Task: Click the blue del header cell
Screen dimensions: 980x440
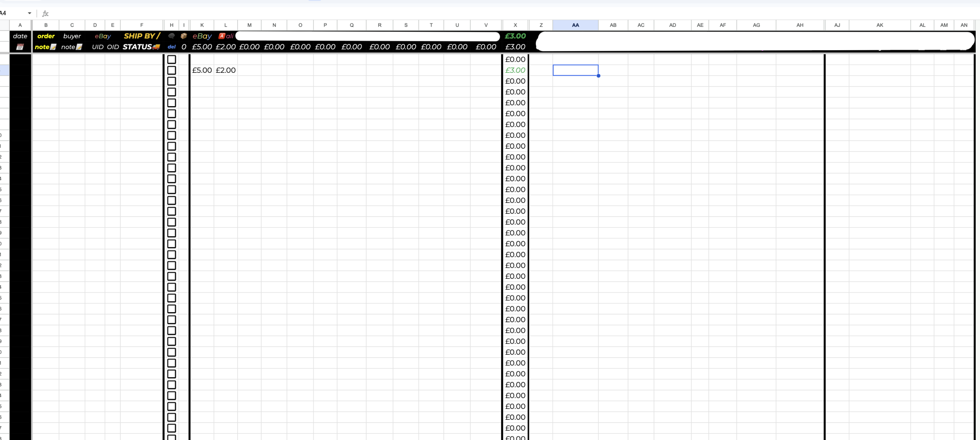Action: click(x=171, y=47)
